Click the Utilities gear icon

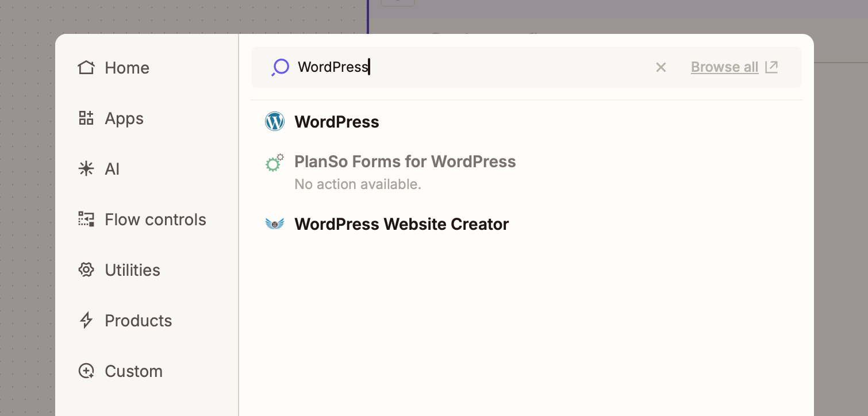(86, 270)
